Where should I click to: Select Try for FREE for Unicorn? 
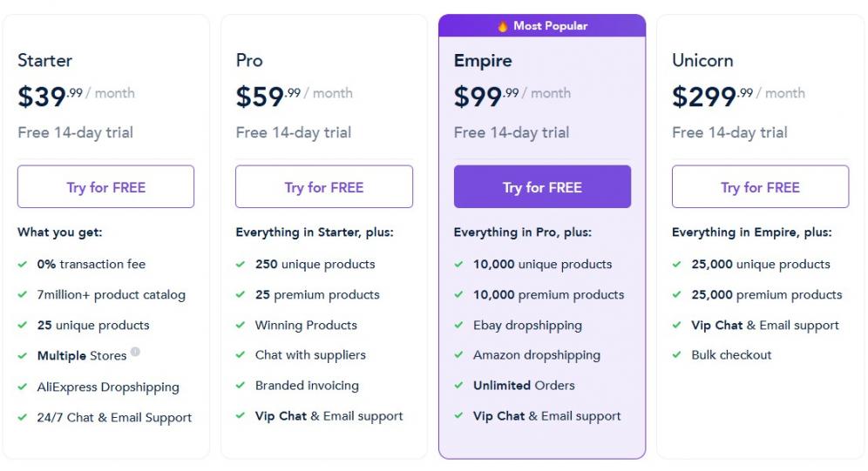click(x=760, y=187)
